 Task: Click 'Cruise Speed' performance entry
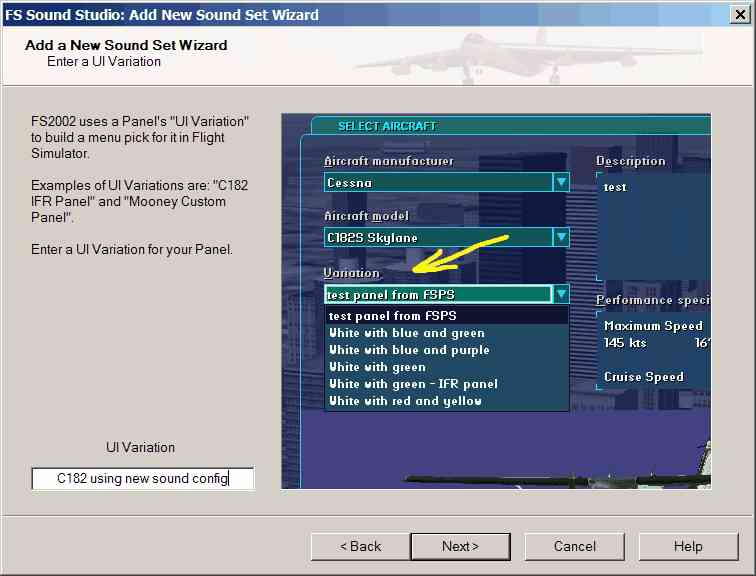pyautogui.click(x=644, y=376)
